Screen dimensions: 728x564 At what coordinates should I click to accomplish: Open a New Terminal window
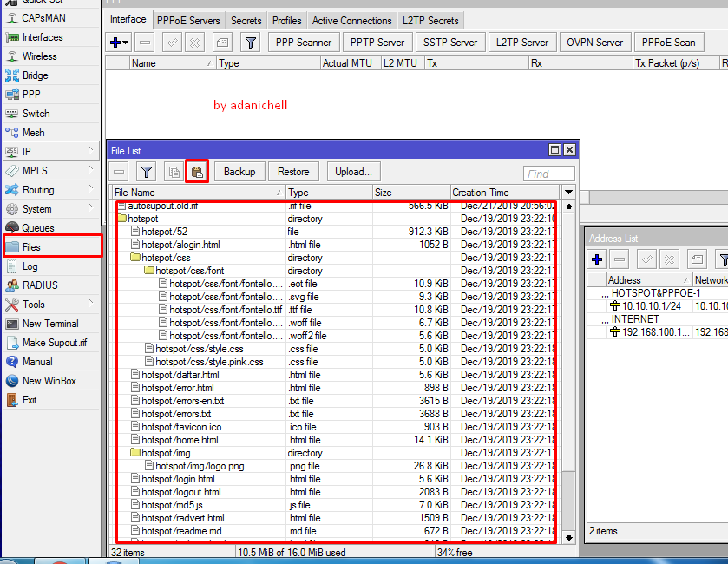(x=48, y=325)
